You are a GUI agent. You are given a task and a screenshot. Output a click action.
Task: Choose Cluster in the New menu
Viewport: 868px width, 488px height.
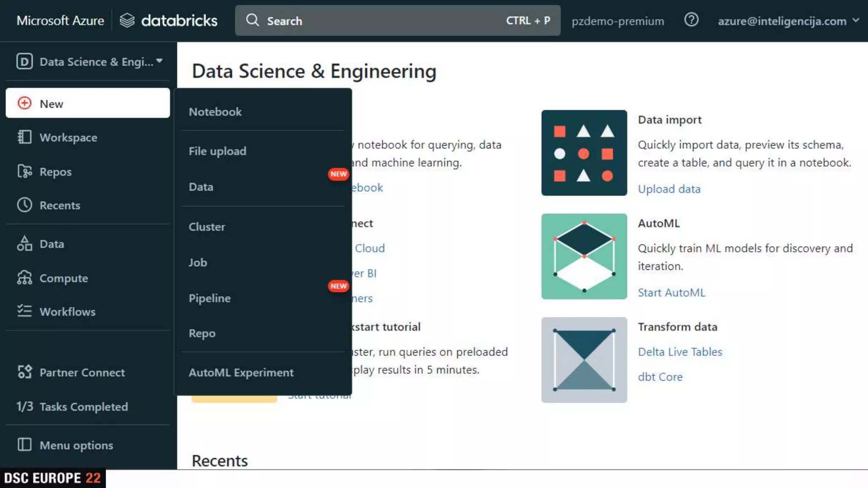click(x=207, y=227)
